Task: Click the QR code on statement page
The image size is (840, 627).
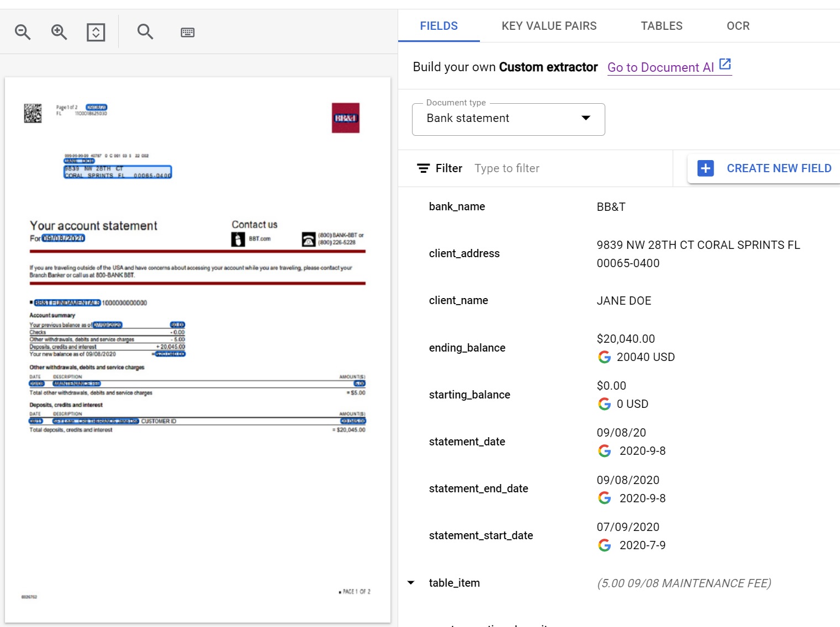Action: coord(33,113)
